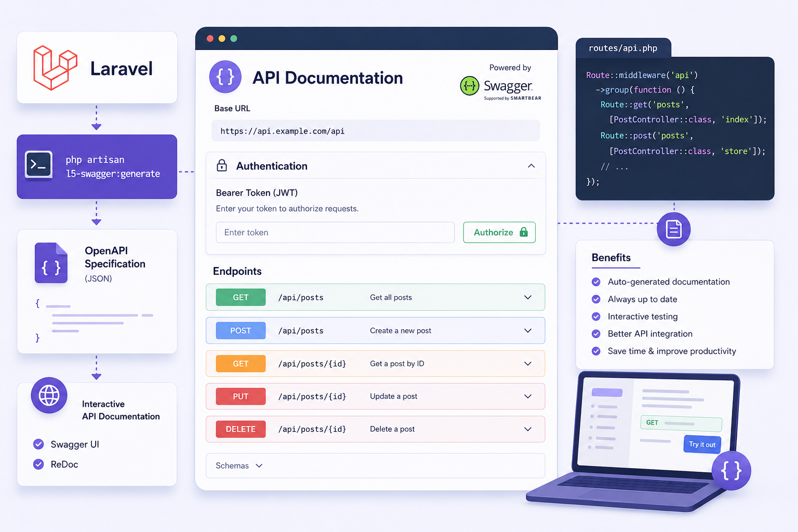Toggle the Save time & improve productivity checkmark

596,351
